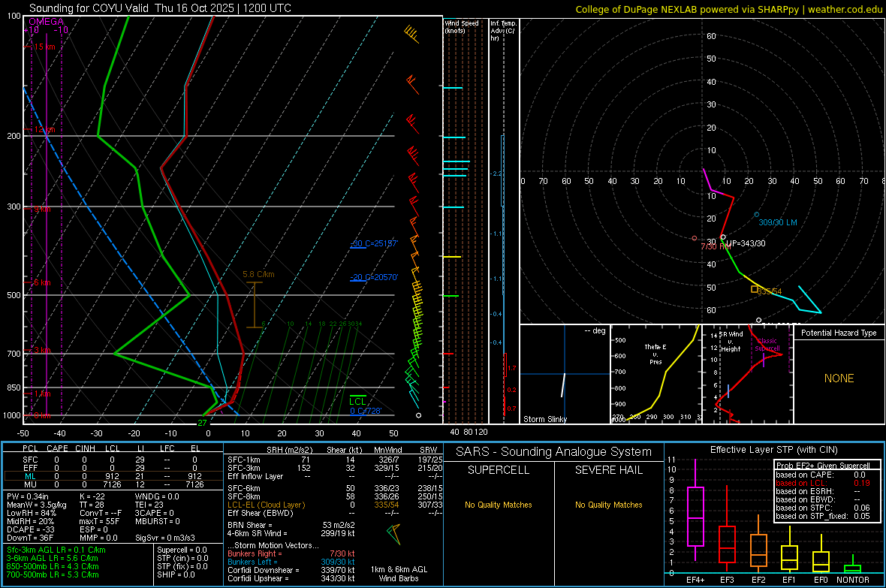
Task: Select the Storm Slinky inset label
Action: [x=544, y=419]
